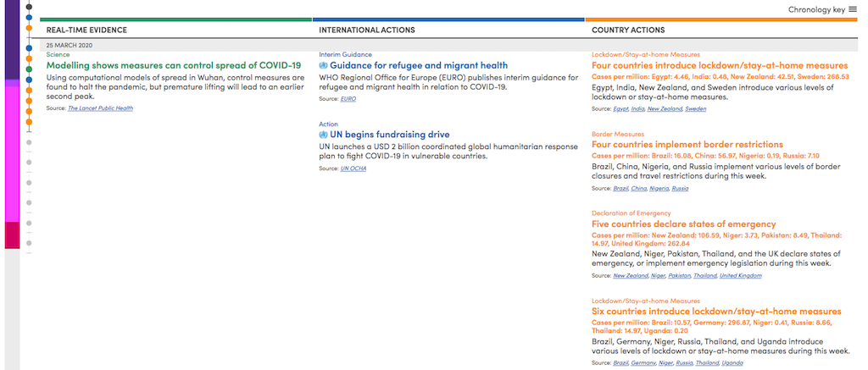Open Russia link under border restrictions sources
The width and height of the screenshot is (868, 370).
click(680, 189)
